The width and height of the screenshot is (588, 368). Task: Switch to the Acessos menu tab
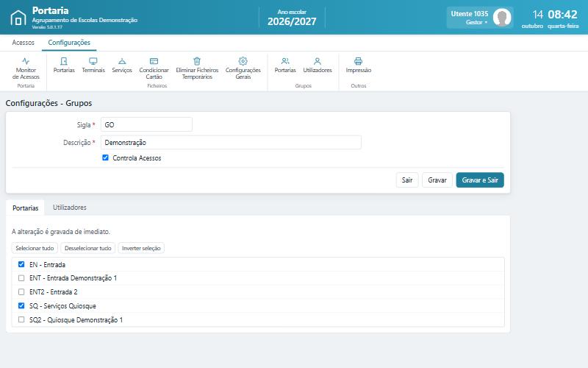[24, 43]
